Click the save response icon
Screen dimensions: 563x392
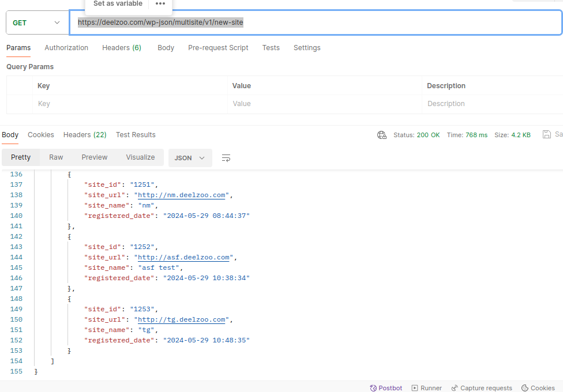547,134
